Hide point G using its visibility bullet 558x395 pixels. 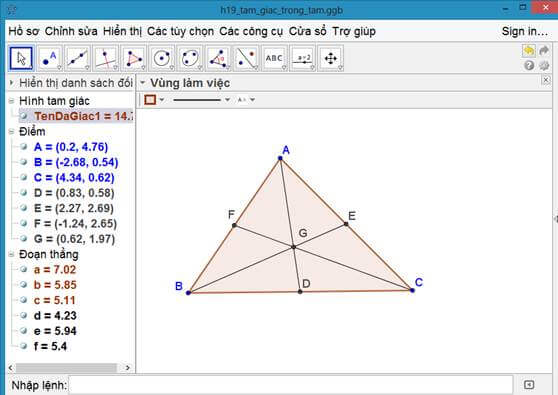click(x=24, y=238)
